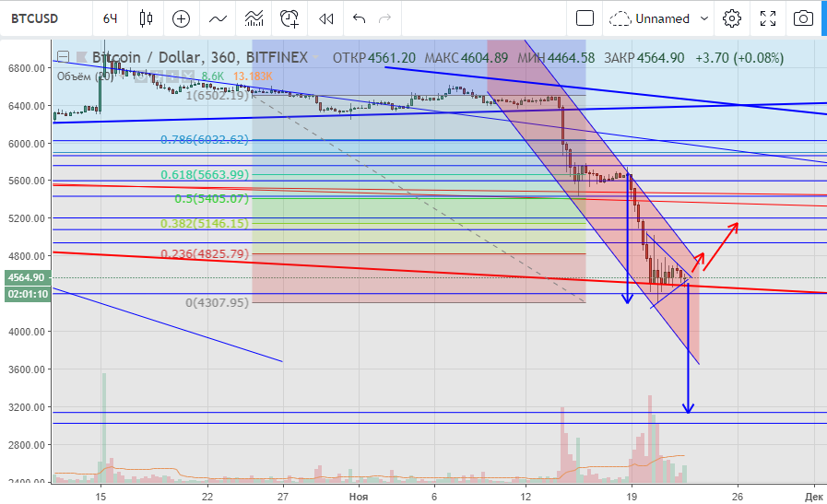Image resolution: width=827 pixels, height=504 pixels.
Task: Redo the last chart action
Action: [384, 18]
